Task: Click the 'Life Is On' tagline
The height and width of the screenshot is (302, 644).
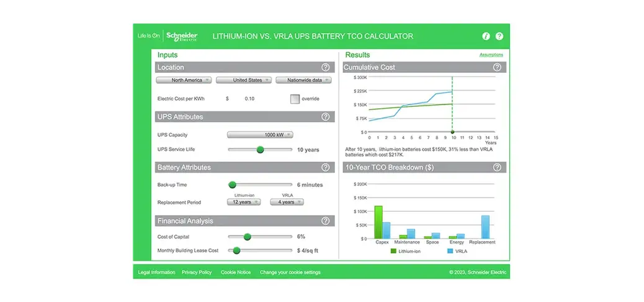Action: coord(148,36)
